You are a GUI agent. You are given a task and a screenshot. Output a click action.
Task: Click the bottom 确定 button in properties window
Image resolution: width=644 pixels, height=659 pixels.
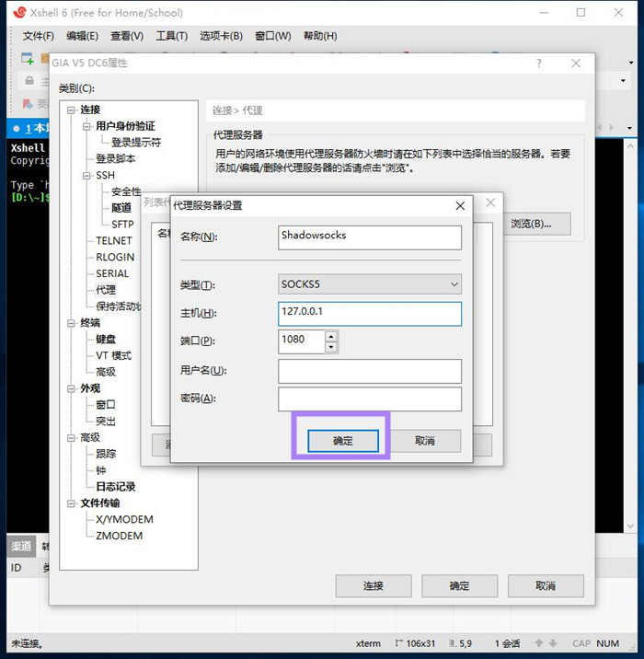coord(459,586)
